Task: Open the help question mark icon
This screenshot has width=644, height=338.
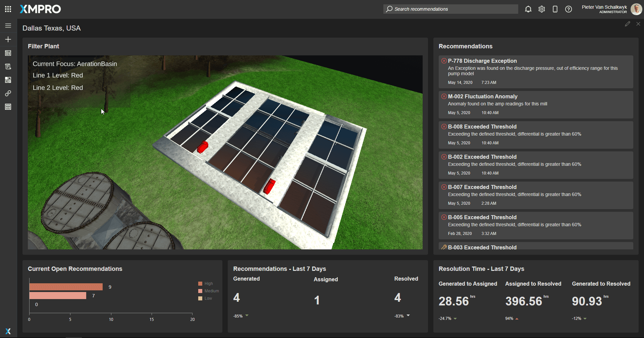Action: tap(568, 9)
